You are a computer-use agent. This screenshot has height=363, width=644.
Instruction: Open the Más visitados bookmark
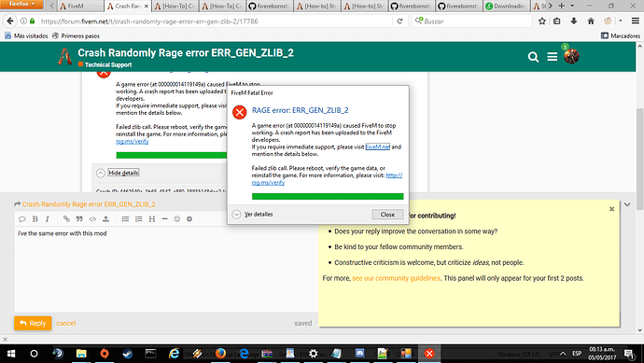[26, 35]
